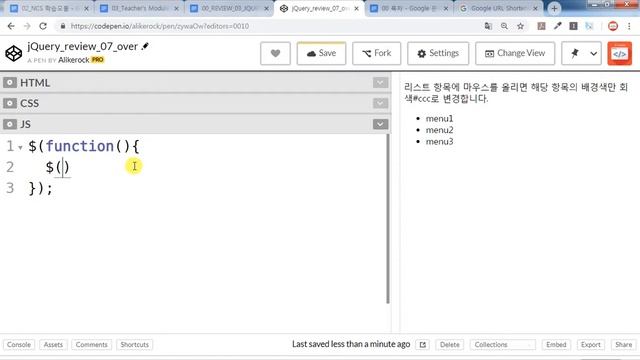Click menu1 in the preview list
Image resolution: width=640 pixels, height=360 pixels.
tap(439, 118)
